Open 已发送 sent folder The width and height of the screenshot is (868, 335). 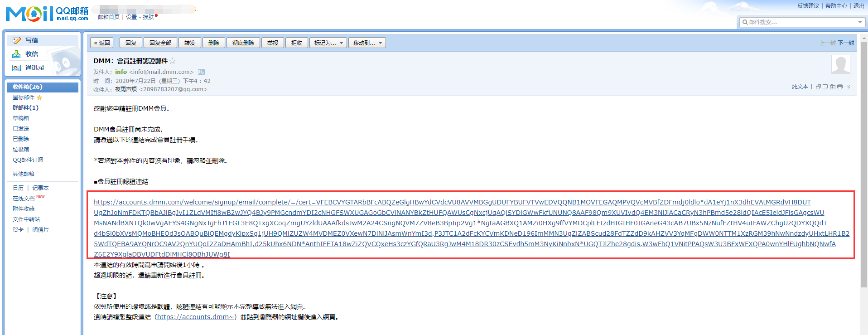[21, 129]
